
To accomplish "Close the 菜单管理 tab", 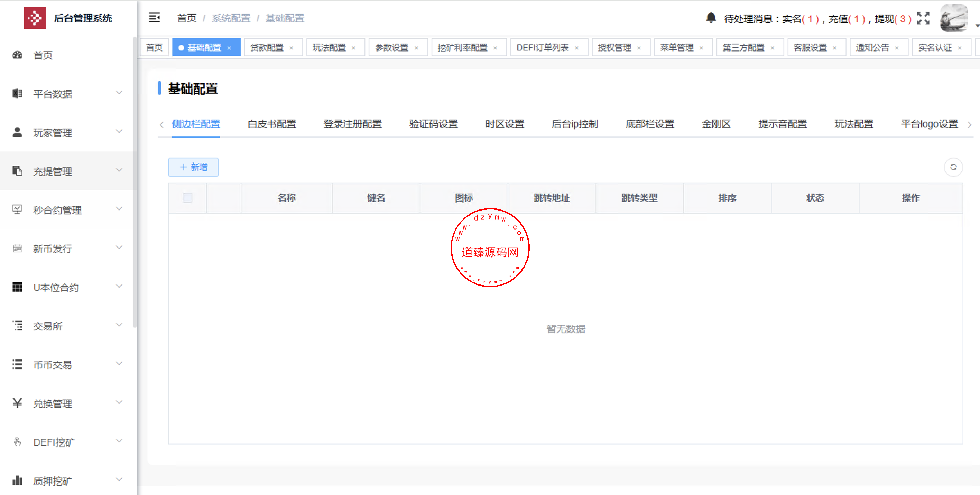I will [x=701, y=48].
